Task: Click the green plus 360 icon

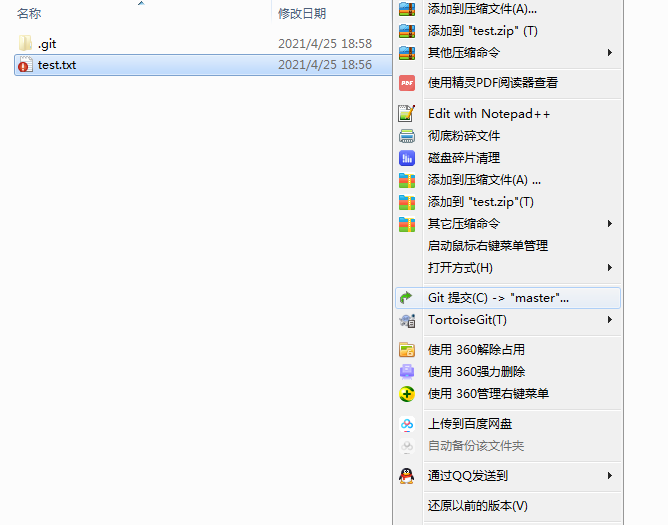Action: [407, 394]
